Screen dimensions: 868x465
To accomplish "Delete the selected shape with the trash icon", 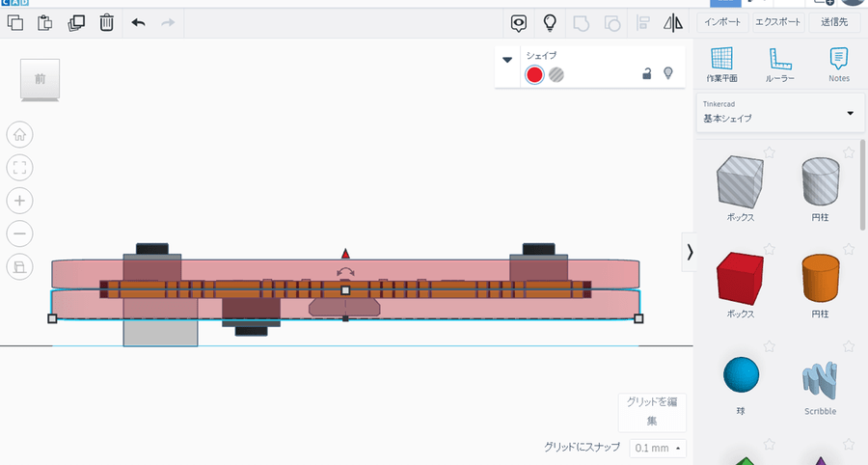I will (107, 22).
